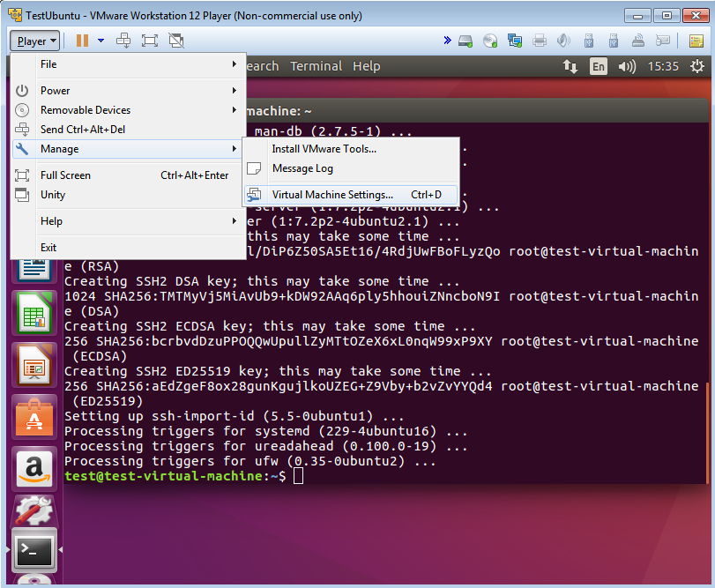Viewport: 715px width, 588px height.
Task: Expand the hidden devices chevron
Action: 447,41
